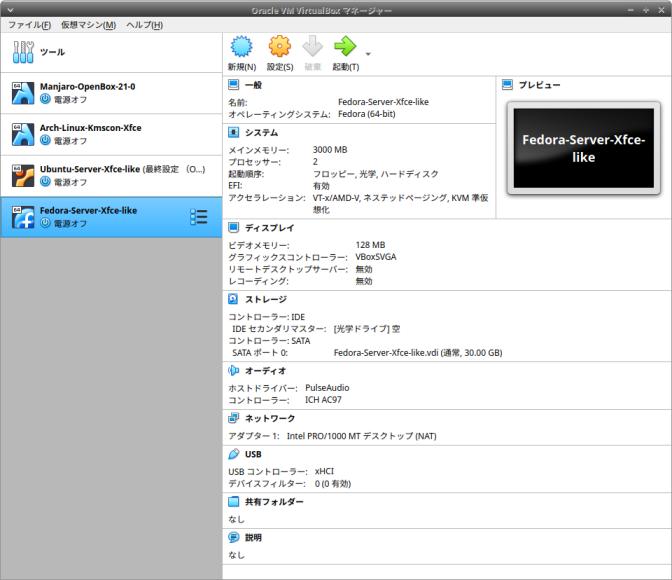672x580 pixels.
Task: Select Ubuntu-Server-Xfce-like VM icon
Action: [x=23, y=176]
